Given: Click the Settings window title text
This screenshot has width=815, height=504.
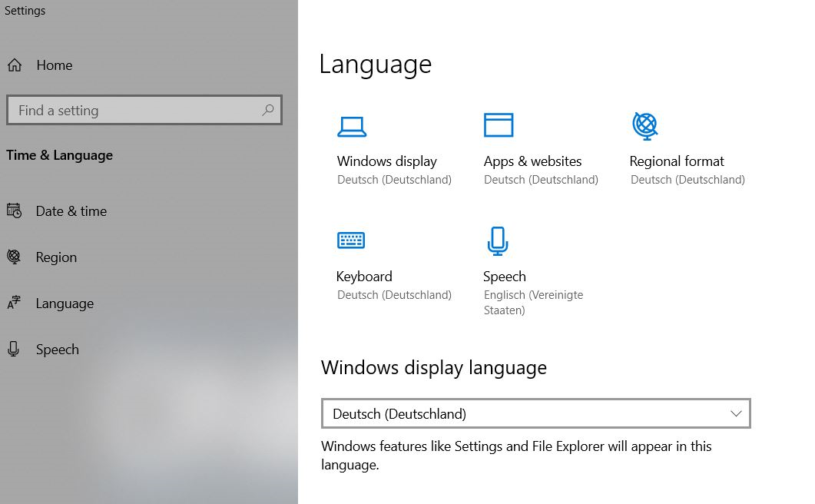Looking at the screenshot, I should (x=25, y=11).
